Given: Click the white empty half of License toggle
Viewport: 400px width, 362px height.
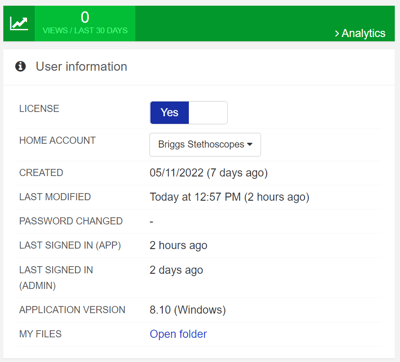Looking at the screenshot, I should click(208, 113).
